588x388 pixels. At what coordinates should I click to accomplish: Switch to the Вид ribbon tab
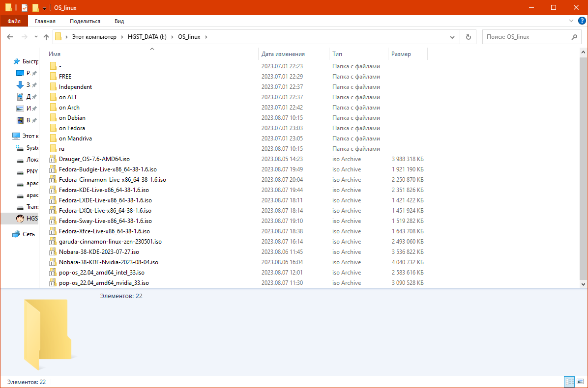(x=119, y=21)
